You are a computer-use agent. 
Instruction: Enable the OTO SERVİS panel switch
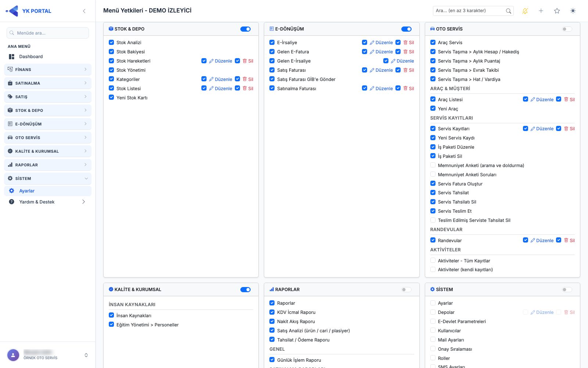pos(567,29)
